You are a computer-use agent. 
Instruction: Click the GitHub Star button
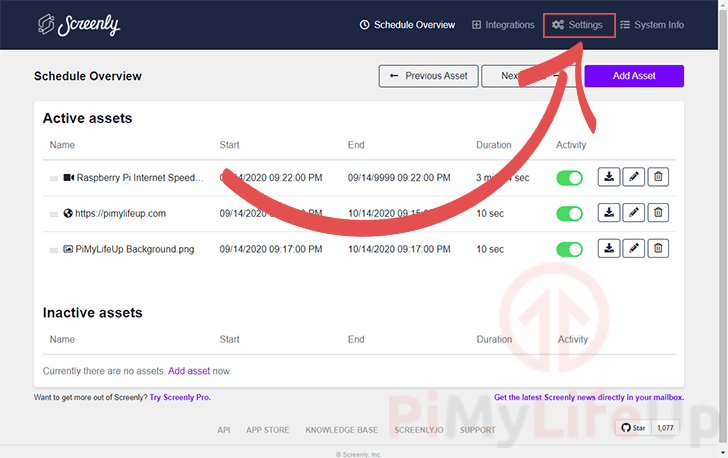[x=633, y=428]
